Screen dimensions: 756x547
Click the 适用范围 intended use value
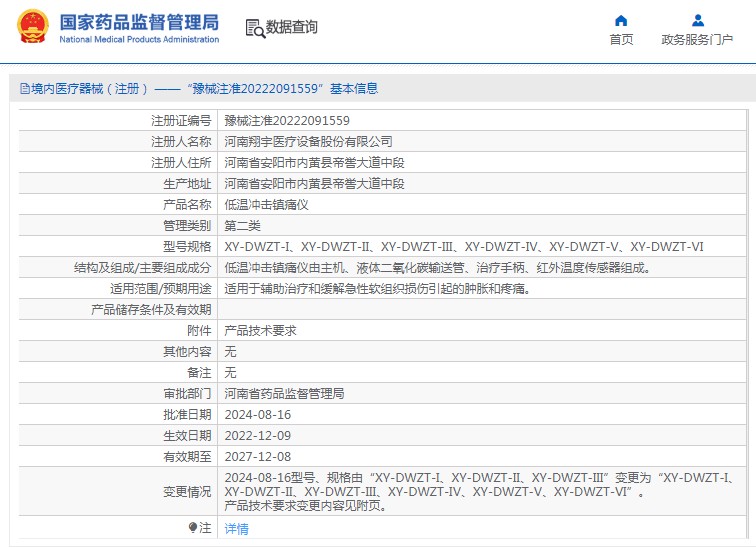pyautogui.click(x=378, y=289)
